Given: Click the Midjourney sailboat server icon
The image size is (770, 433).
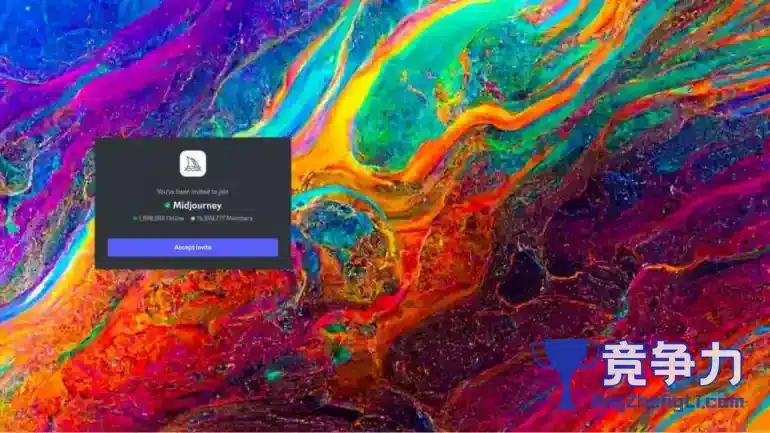Looking at the screenshot, I should pyautogui.click(x=192, y=165).
